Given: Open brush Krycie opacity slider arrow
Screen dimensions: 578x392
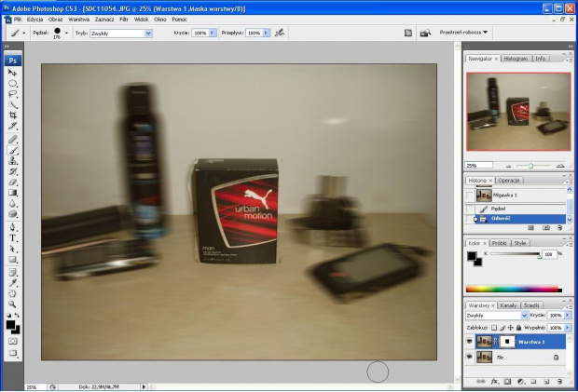Looking at the screenshot, I should click(x=212, y=33).
